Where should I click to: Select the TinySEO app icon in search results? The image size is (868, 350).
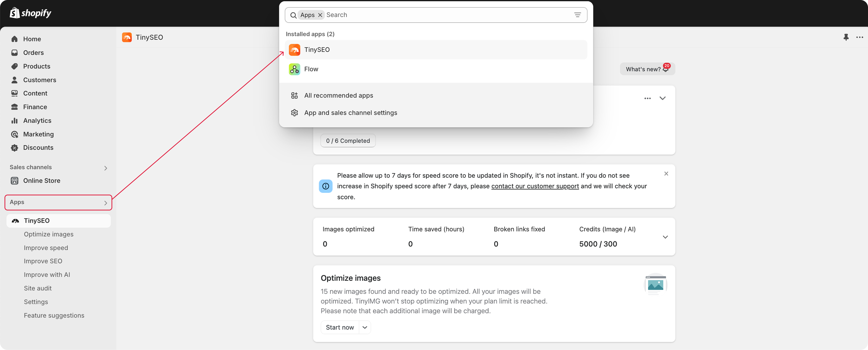tap(295, 50)
